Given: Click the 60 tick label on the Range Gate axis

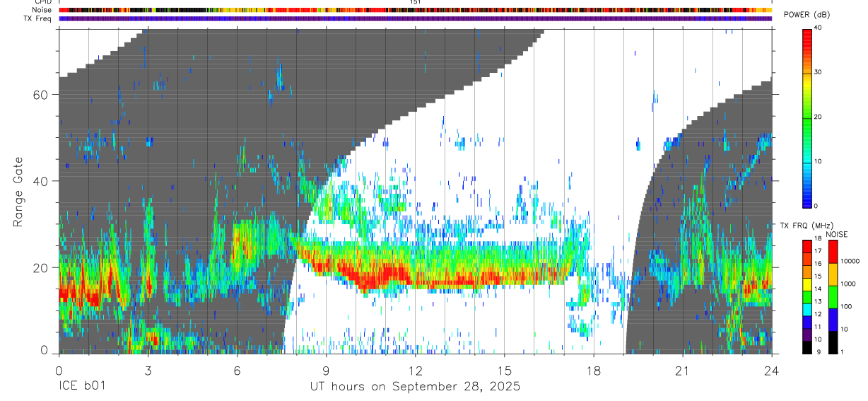Looking at the screenshot, I should coord(40,94).
